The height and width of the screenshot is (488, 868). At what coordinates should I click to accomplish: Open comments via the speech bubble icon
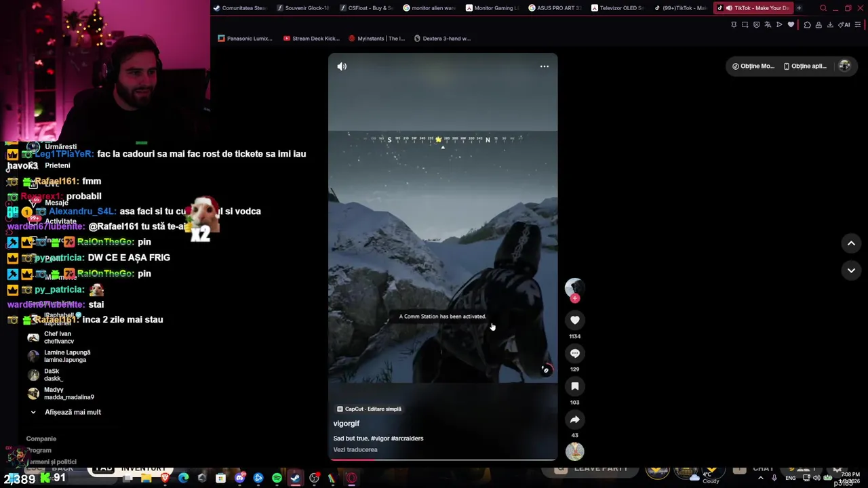point(575,353)
